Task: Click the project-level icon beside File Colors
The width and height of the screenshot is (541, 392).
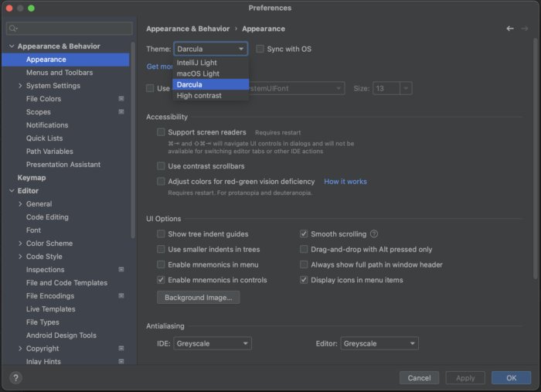Action: tap(121, 99)
